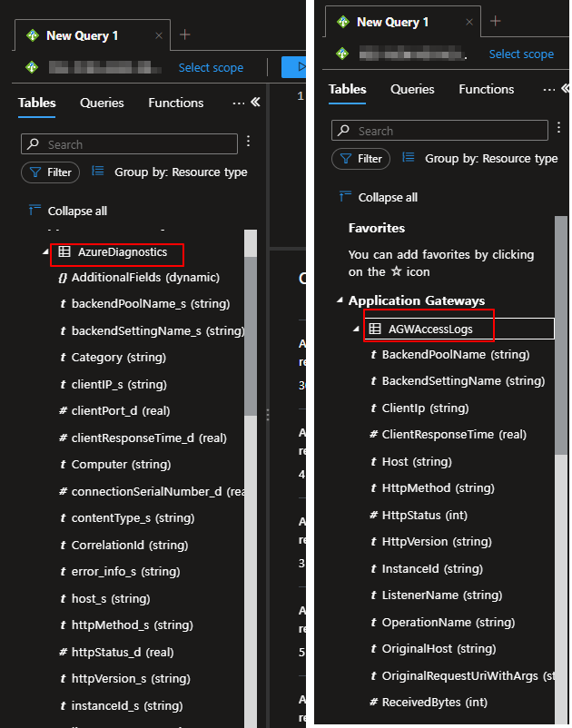Open search options menu in left window
Screen dimensions: 572x728
[x=249, y=141]
